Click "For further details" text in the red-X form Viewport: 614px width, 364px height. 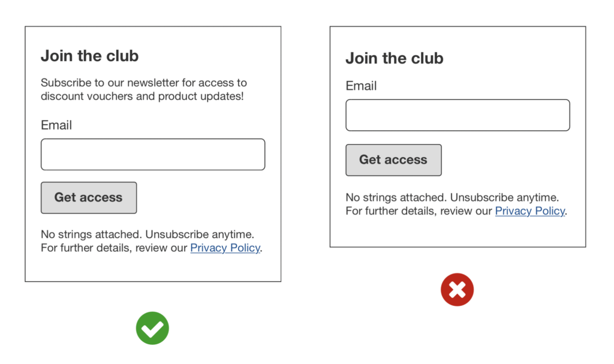point(390,211)
